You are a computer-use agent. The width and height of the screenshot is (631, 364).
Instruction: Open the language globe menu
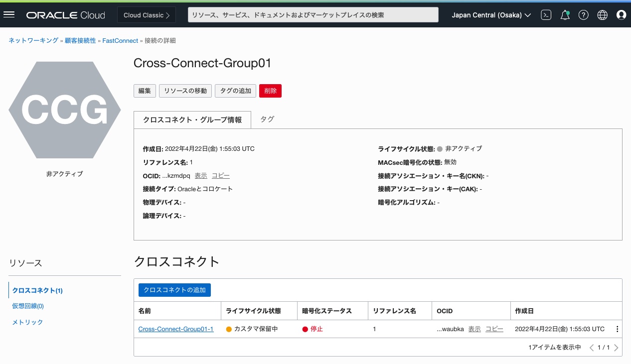click(602, 14)
